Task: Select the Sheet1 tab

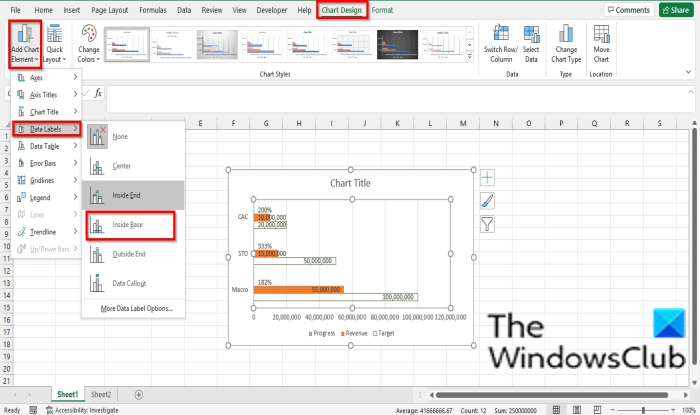Action: [x=67, y=394]
